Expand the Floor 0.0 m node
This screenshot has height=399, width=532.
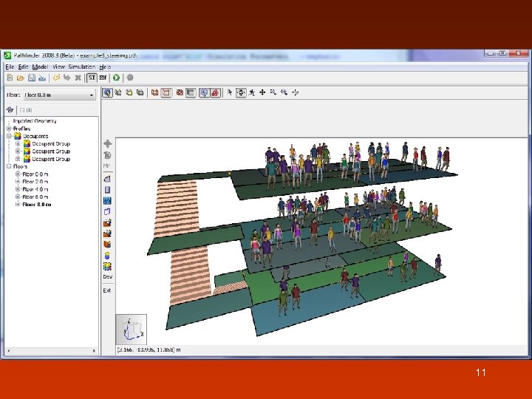click(18, 174)
